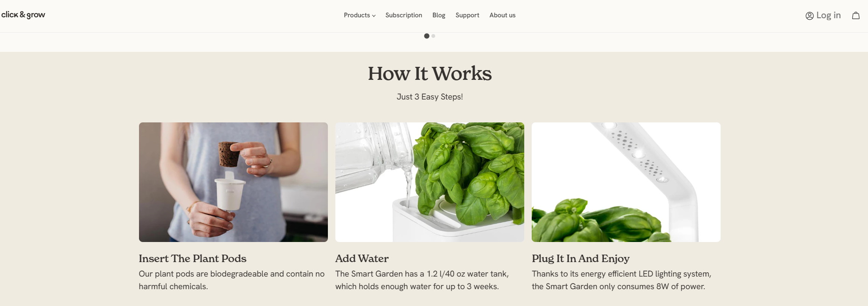The height and width of the screenshot is (306, 868).
Task: Click the water pouring onto basil image
Action: 430,182
